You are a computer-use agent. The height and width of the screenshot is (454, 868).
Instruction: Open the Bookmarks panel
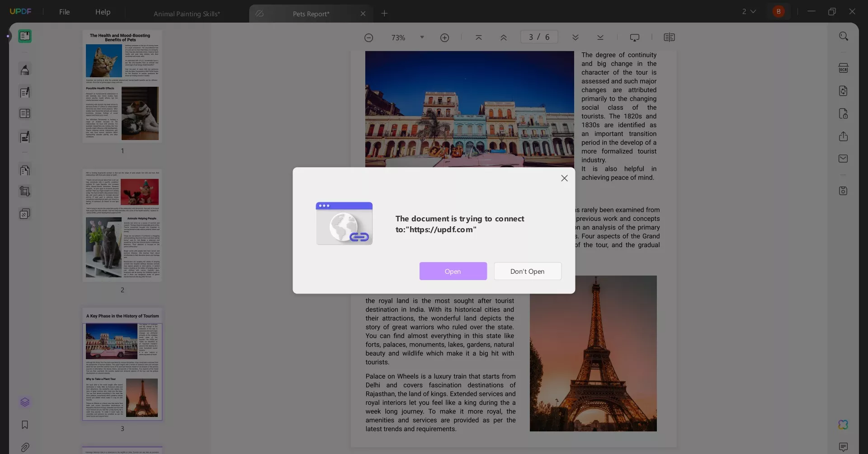coord(25,425)
